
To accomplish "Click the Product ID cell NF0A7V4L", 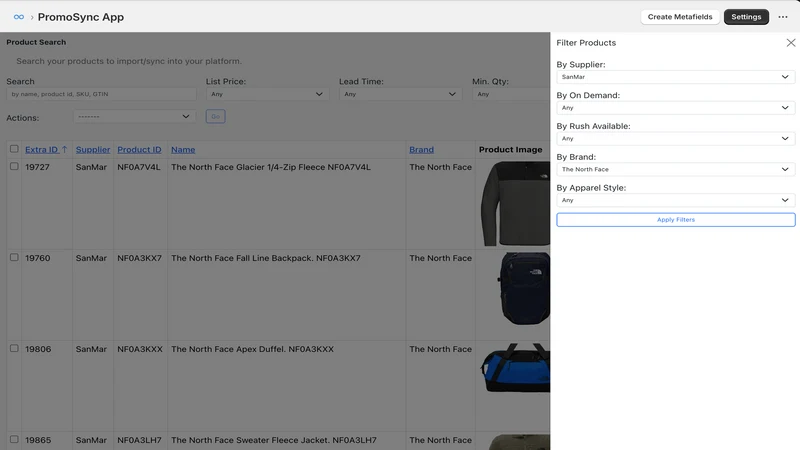I will (139, 167).
